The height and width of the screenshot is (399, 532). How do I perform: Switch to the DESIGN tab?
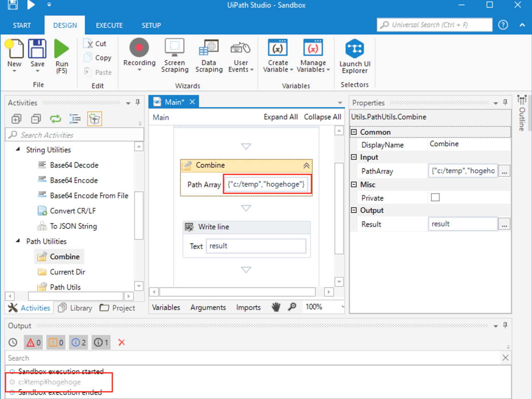(65, 25)
